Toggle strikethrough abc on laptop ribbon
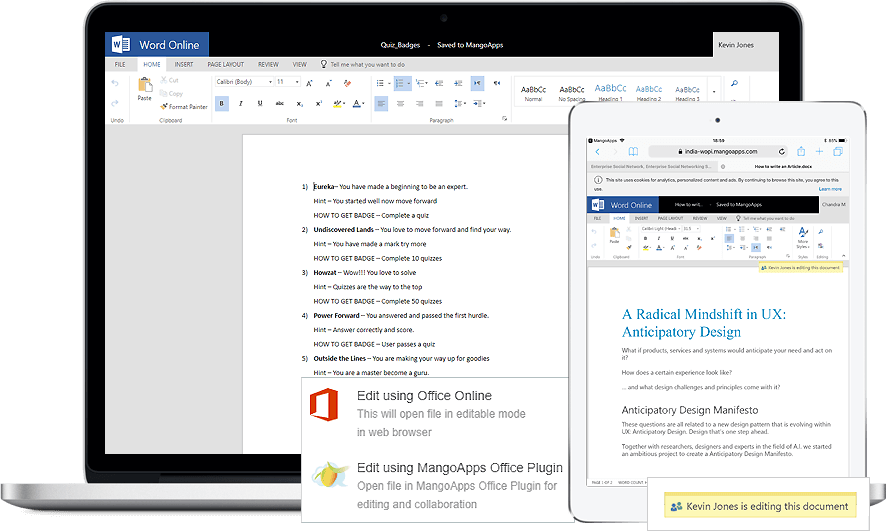The width and height of the screenshot is (886, 531). (280, 103)
